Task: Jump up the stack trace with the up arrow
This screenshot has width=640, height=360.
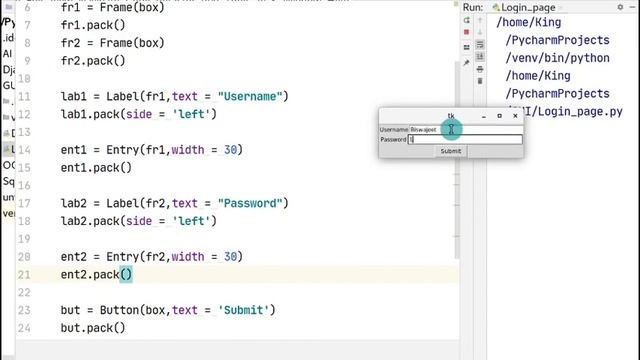Action: click(x=480, y=20)
